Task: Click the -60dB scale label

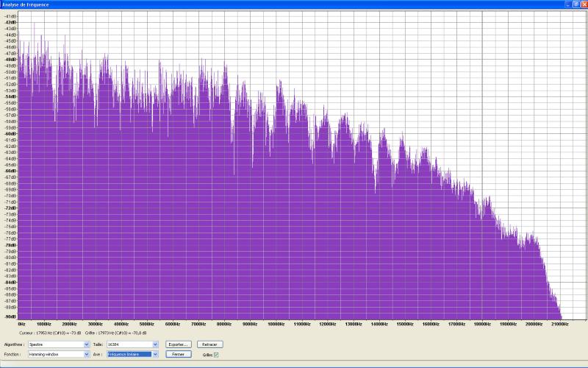Action: pyautogui.click(x=11, y=134)
